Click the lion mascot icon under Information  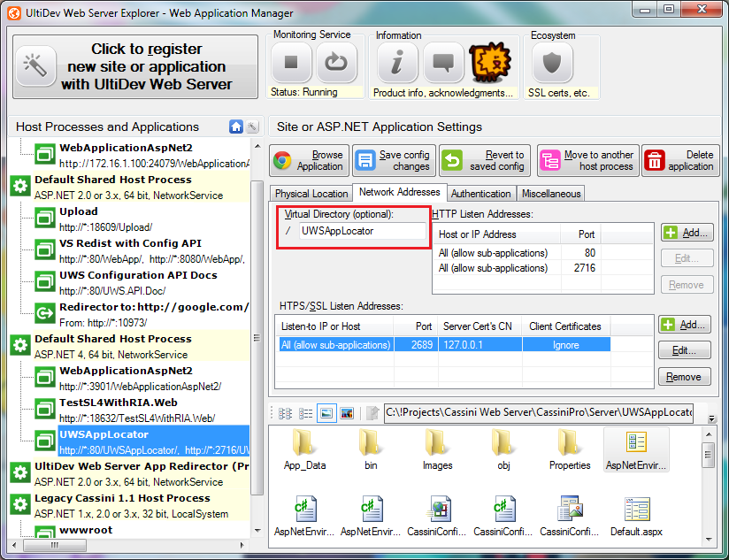490,62
